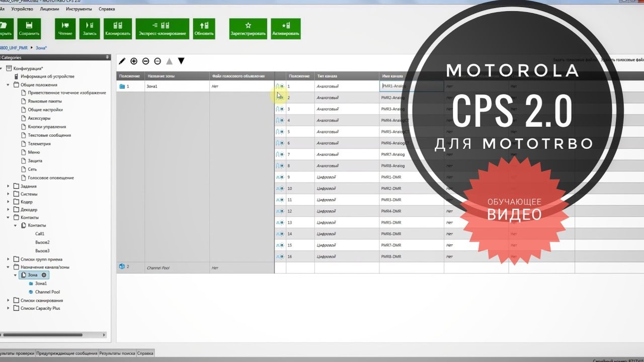This screenshot has height=362, width=644.
Task: Open the Устройство menu
Action: [x=22, y=9]
